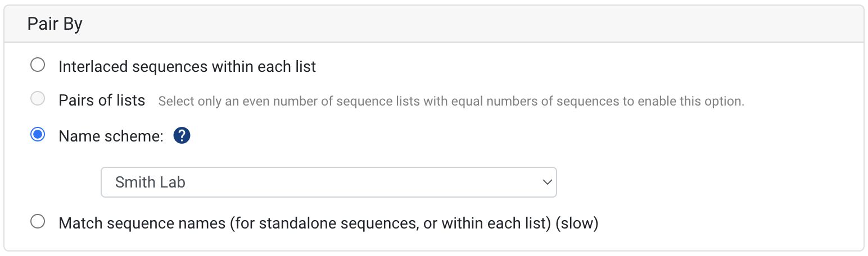This screenshot has height=256, width=868.
Task: Open the Name scheme help question-mark icon
Action: (x=182, y=135)
